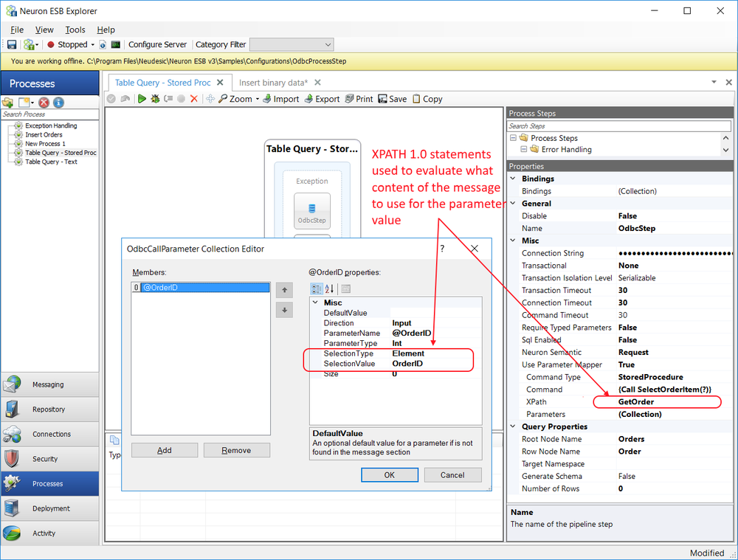This screenshot has height=560, width=738.
Task: Switch to the Table Query - Stored Proc tab
Action: click(x=163, y=83)
